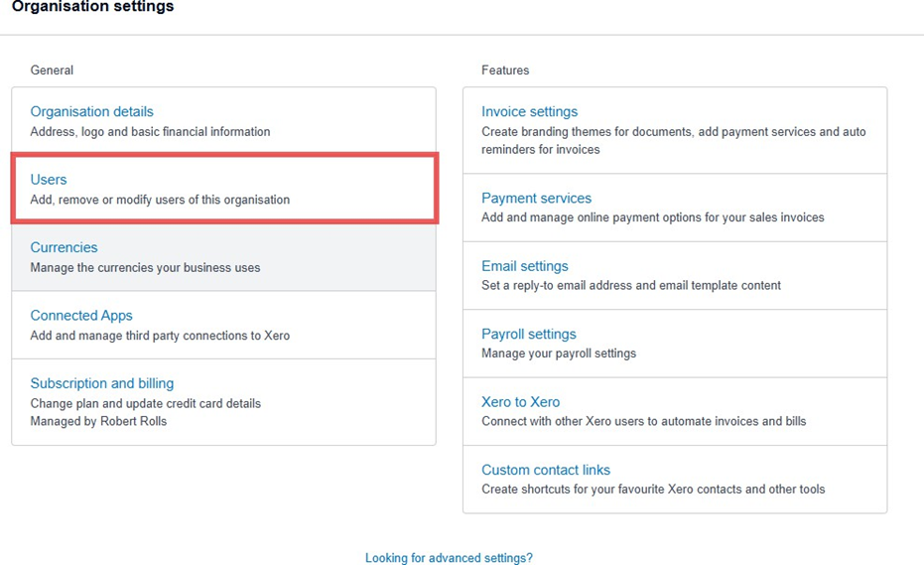Click the 'Organisation settings' page heading
924x565 pixels.
[x=92, y=7]
